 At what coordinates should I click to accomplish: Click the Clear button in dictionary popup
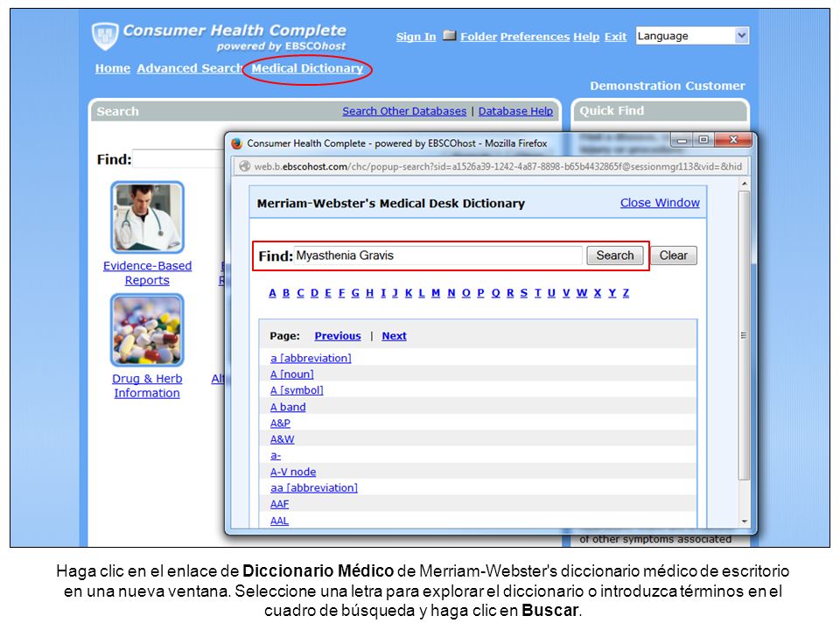pyautogui.click(x=674, y=255)
